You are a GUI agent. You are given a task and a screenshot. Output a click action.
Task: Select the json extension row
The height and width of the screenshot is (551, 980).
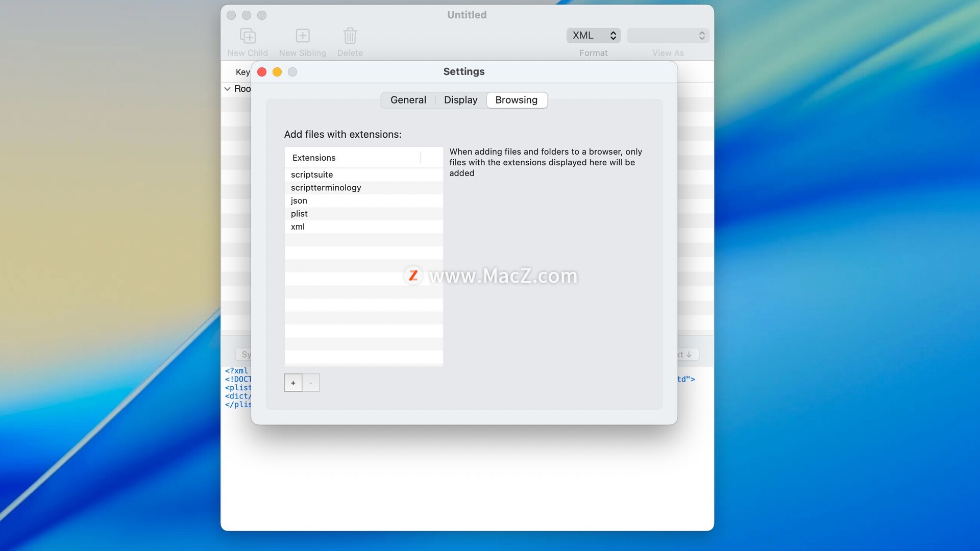299,201
